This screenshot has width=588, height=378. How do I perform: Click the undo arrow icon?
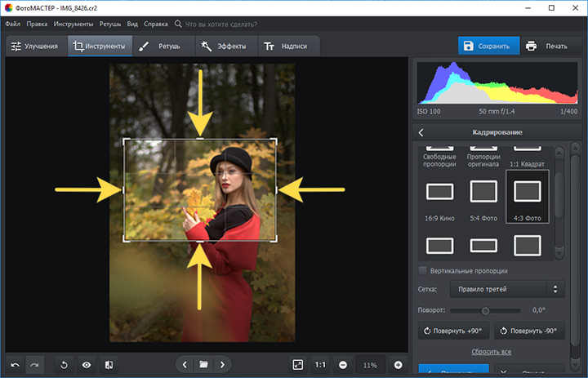[16, 365]
